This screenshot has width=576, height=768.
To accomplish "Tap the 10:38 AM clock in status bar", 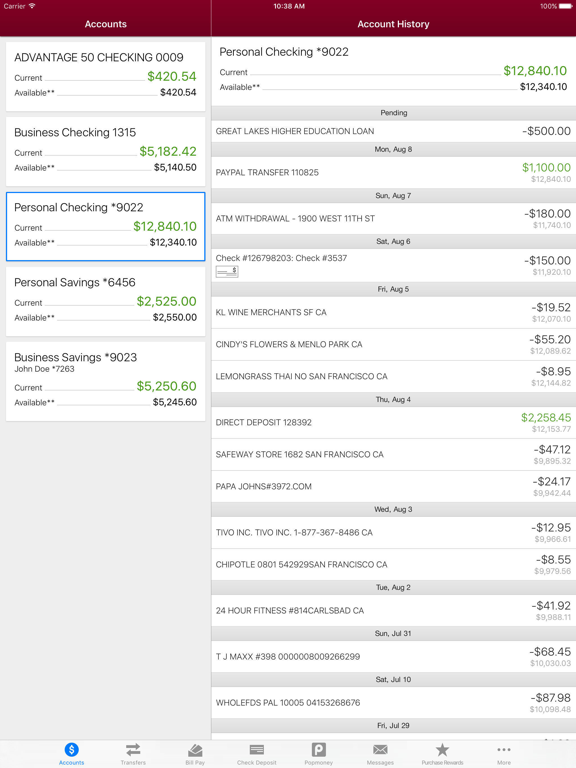I will tap(289, 6).
